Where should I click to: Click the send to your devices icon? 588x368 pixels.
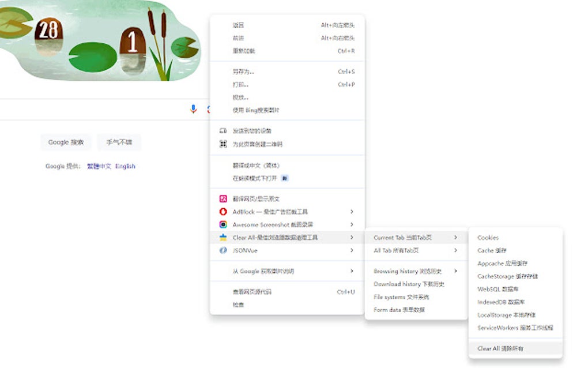223,130
